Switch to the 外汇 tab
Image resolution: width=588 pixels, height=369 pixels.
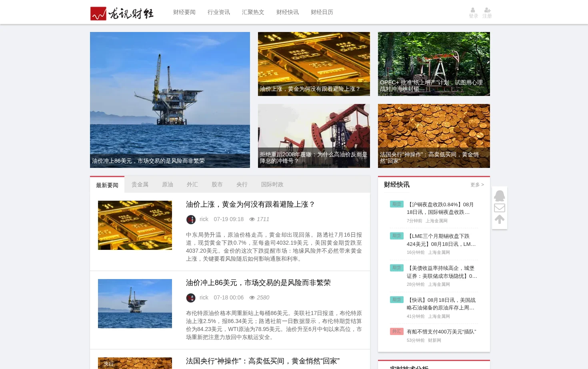tap(192, 184)
